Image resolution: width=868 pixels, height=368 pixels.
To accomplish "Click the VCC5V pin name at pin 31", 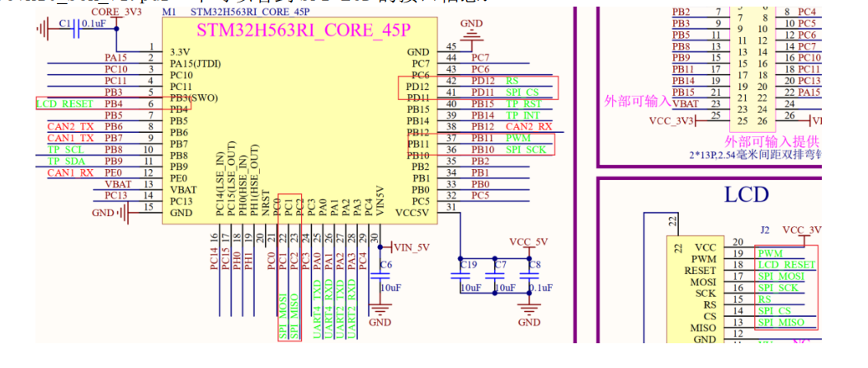I will [x=413, y=213].
